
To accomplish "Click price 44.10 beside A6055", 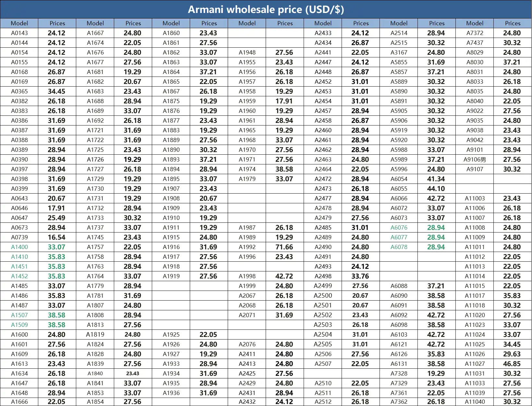I will pyautogui.click(x=436, y=189).
